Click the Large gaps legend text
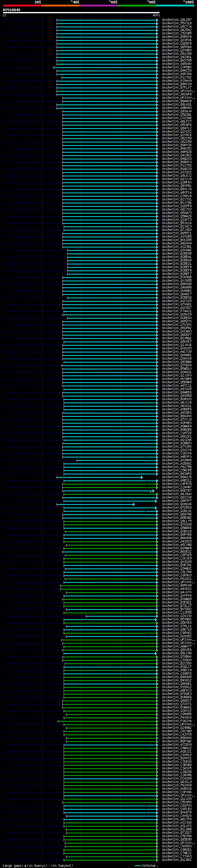The image size is (197, 868). (x=38, y=866)
